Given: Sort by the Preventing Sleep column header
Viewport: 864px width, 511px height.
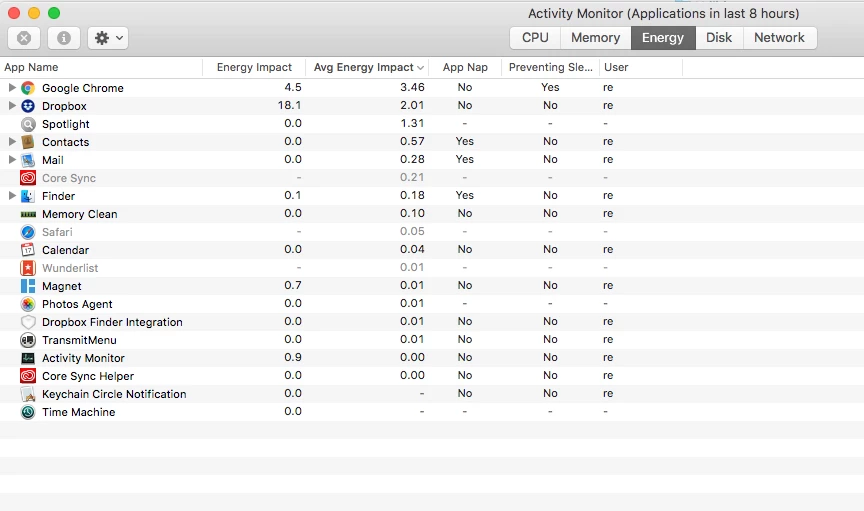Looking at the screenshot, I should 550,67.
